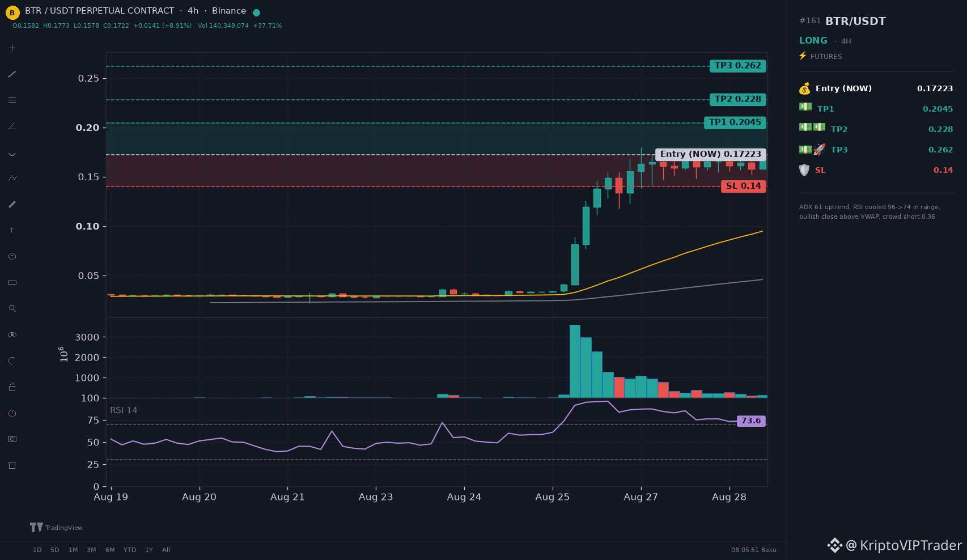Click the 4h interval in chart header
Screen dimensions: 967x560
coord(193,11)
